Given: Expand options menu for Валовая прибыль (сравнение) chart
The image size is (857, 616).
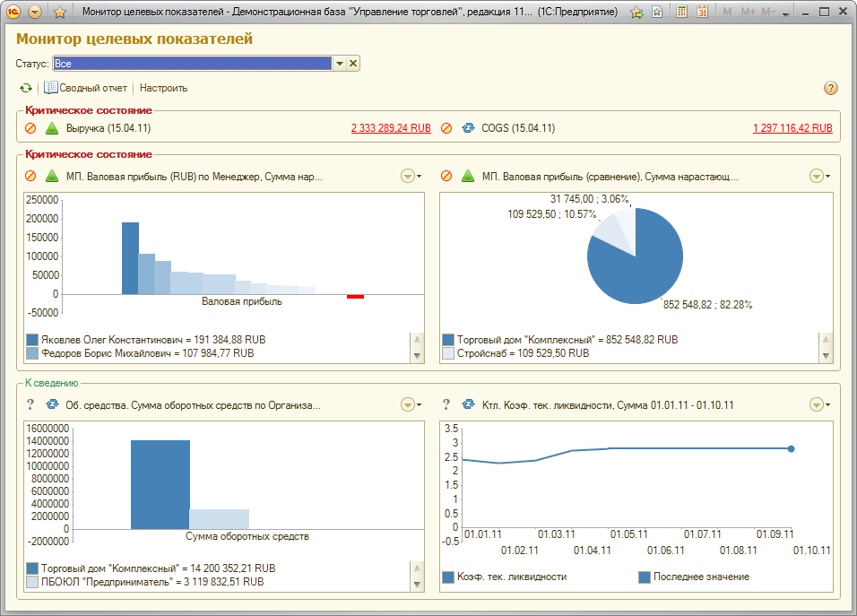Looking at the screenshot, I should [x=819, y=176].
